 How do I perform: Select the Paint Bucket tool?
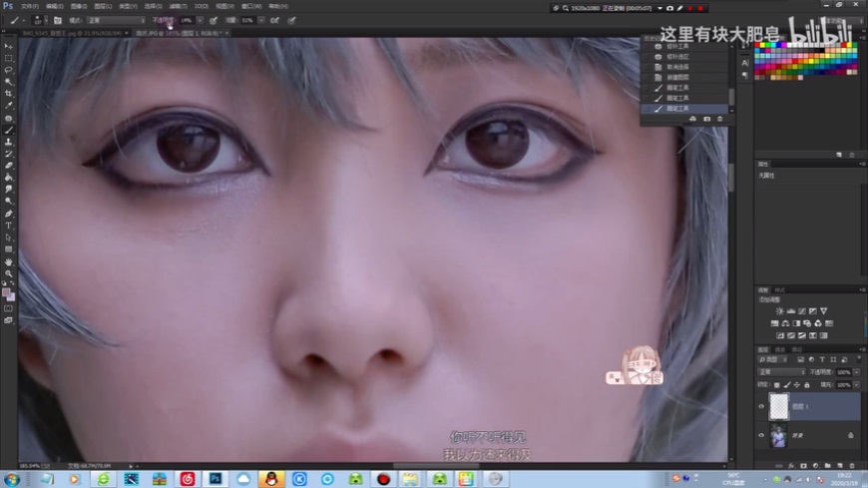point(9,178)
